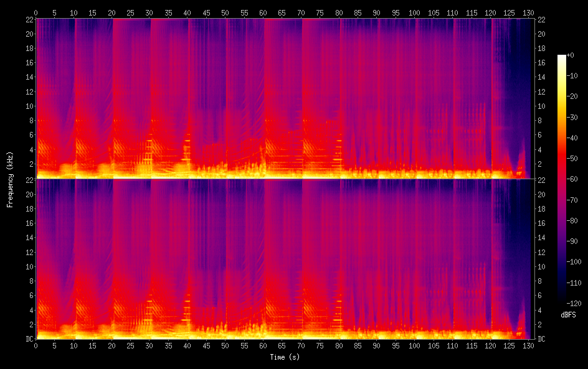
Task: Select the "Frequency (kHz)" axis label
Action: (10, 179)
